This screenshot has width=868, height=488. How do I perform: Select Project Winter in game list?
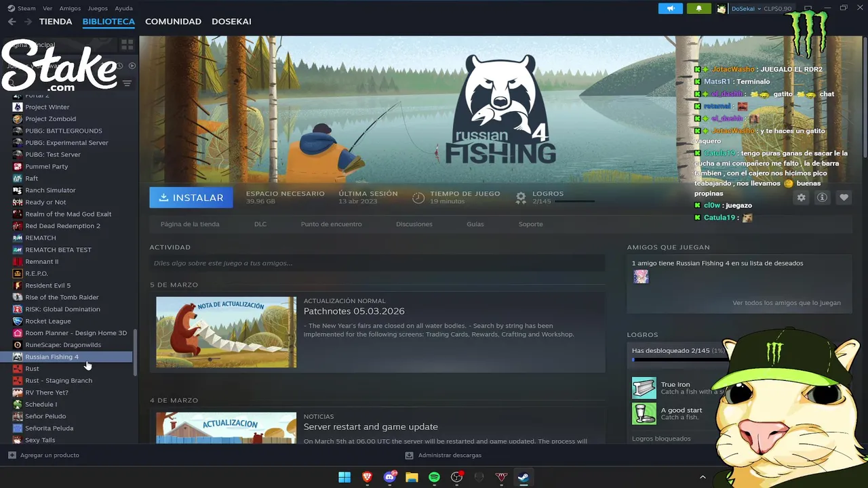point(47,107)
